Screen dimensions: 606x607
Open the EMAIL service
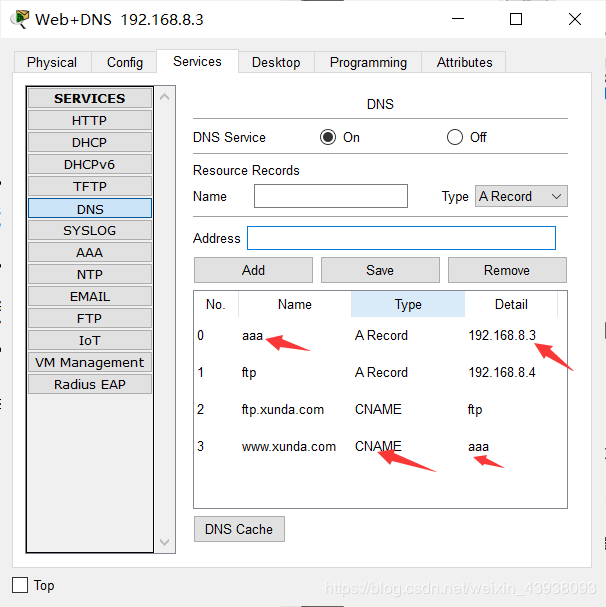[89, 297]
